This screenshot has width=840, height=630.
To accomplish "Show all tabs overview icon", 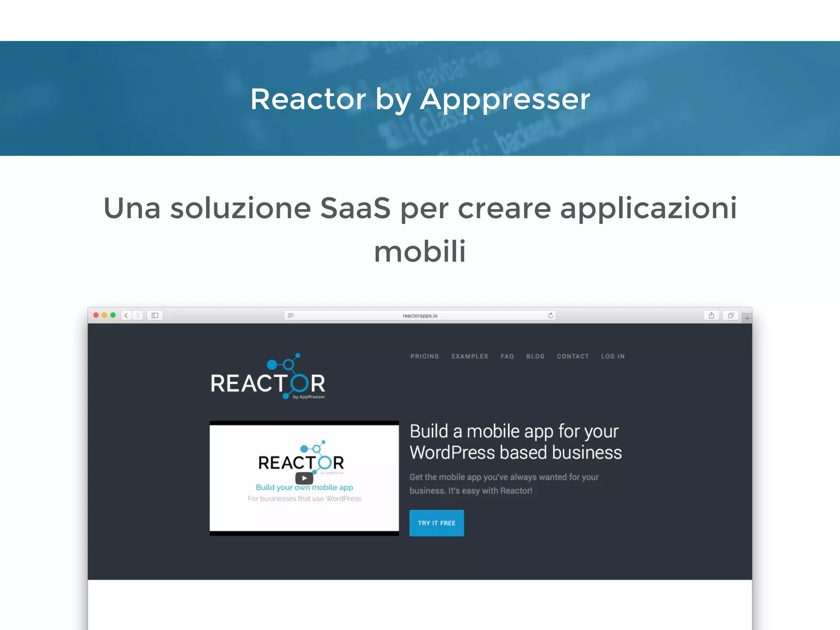I will coord(730,315).
